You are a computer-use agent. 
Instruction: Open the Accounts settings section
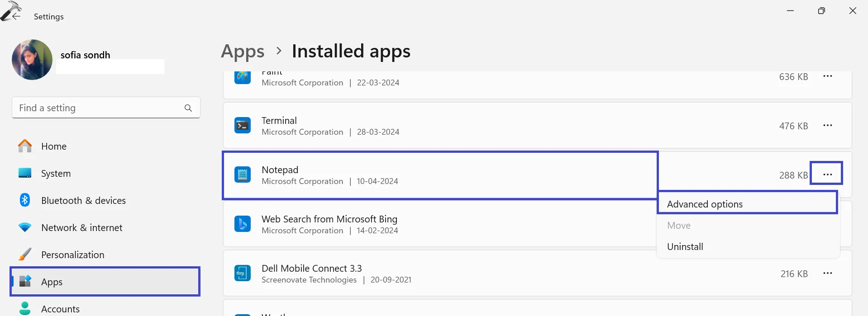tap(60, 309)
